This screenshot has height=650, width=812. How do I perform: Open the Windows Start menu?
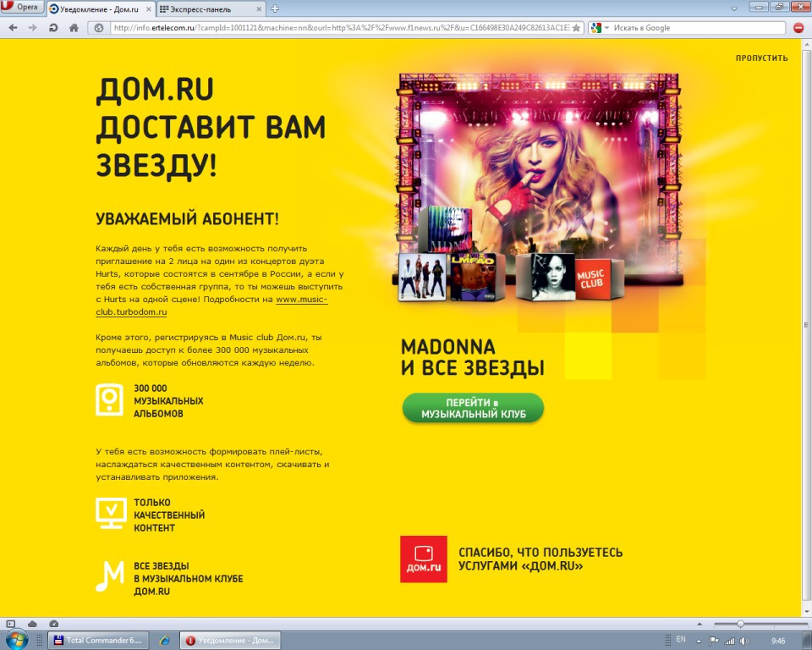pyautogui.click(x=17, y=640)
